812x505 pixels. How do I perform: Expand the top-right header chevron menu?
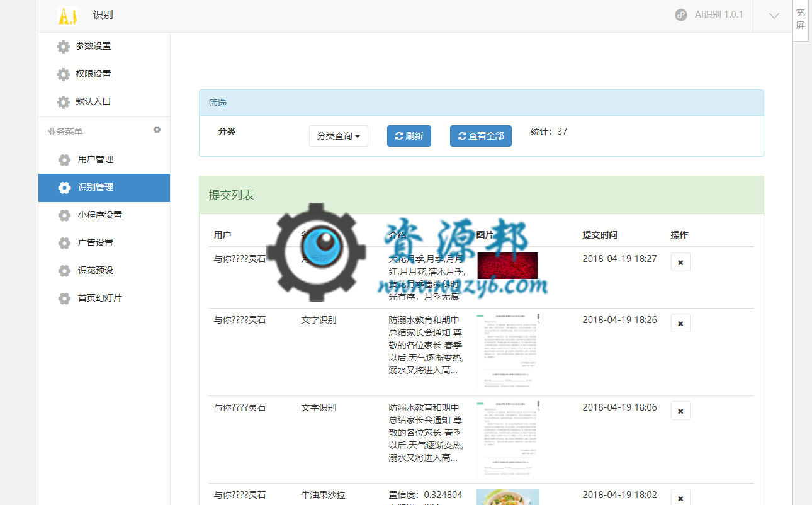tap(774, 16)
